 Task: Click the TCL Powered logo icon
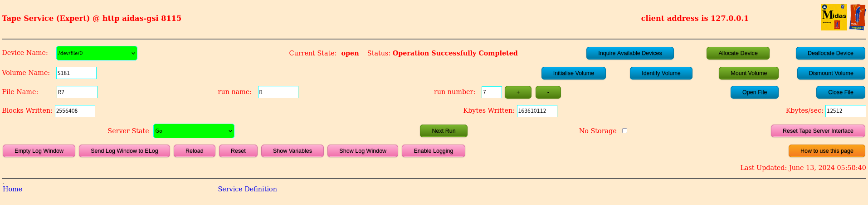[x=857, y=17]
